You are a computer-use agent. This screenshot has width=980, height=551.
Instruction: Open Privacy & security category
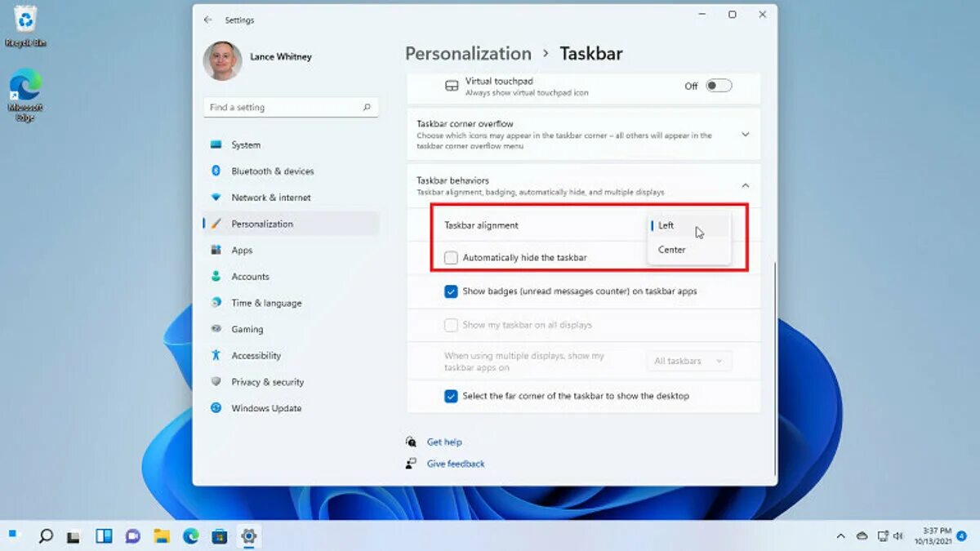coord(291,382)
